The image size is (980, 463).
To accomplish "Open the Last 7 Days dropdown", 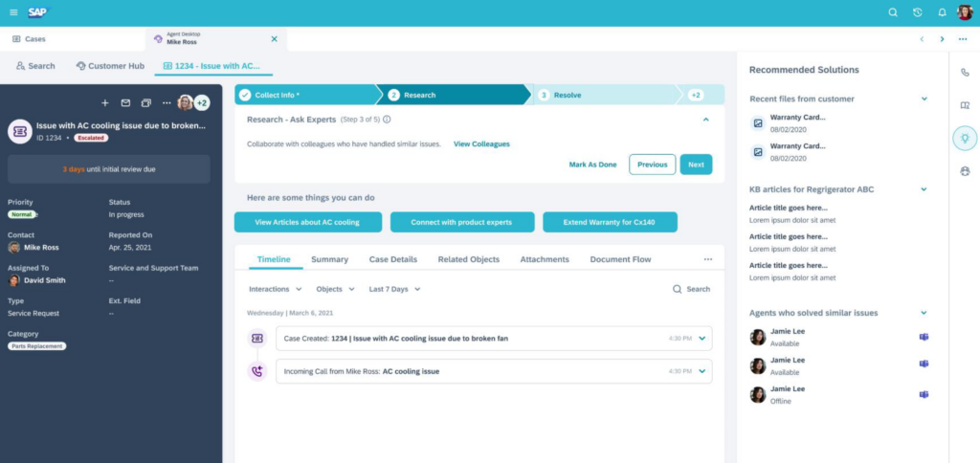I will 394,289.
